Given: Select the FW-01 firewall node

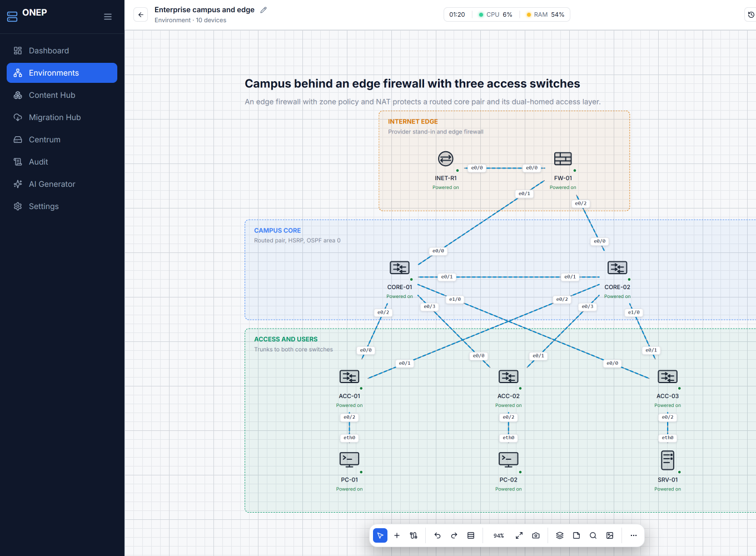Looking at the screenshot, I should tap(563, 159).
